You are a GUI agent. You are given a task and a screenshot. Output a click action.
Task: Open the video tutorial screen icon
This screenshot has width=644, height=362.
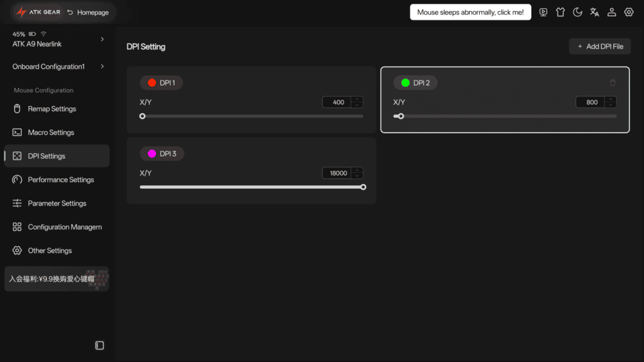[543, 13]
